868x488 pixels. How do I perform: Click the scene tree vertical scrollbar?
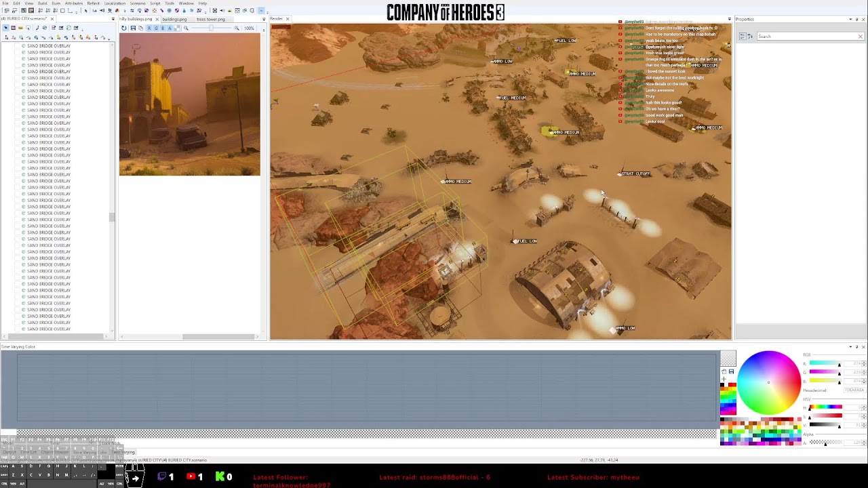coord(112,217)
